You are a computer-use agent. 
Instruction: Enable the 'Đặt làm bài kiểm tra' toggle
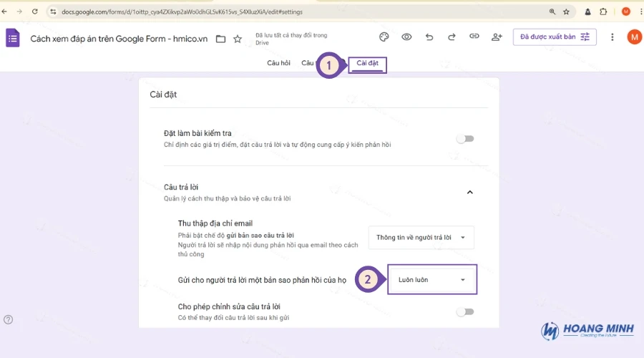coord(465,139)
